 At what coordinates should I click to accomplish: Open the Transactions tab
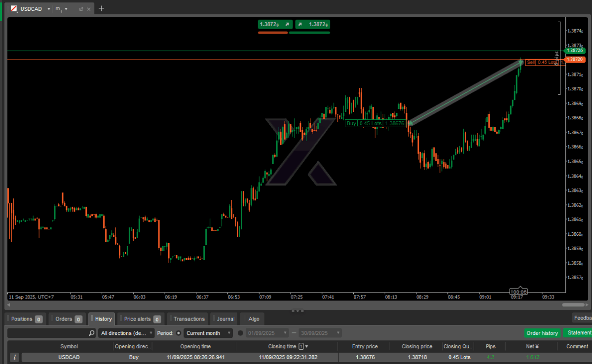[188, 319]
